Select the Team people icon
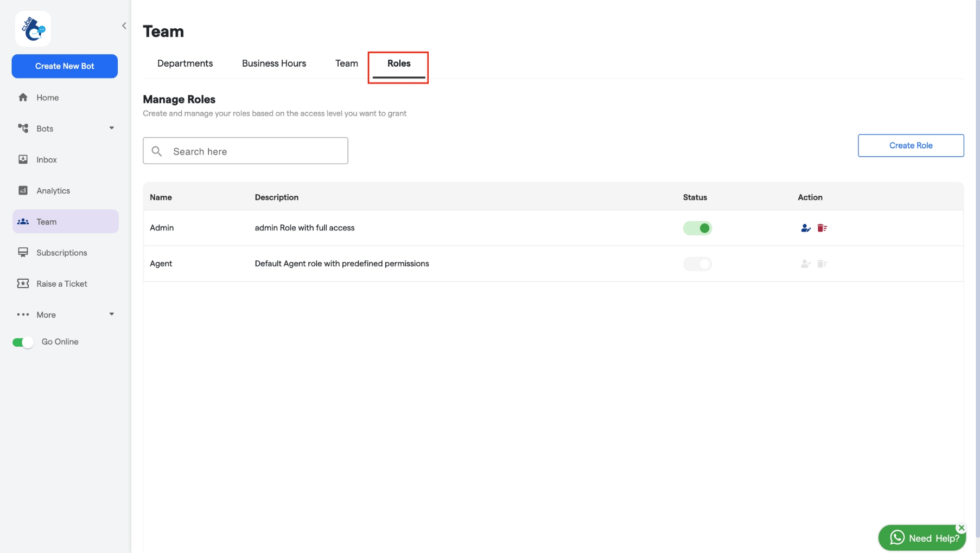Screen dimensions: 980x553 [23, 222]
